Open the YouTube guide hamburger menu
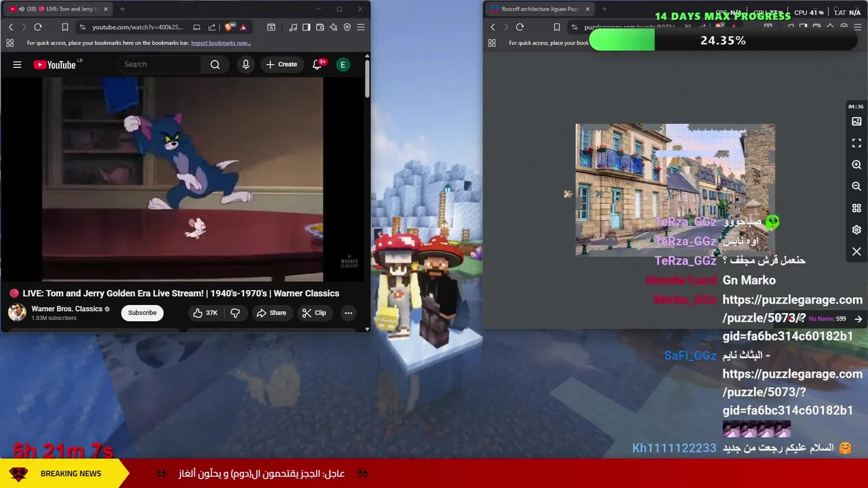The image size is (868, 488). click(x=17, y=64)
